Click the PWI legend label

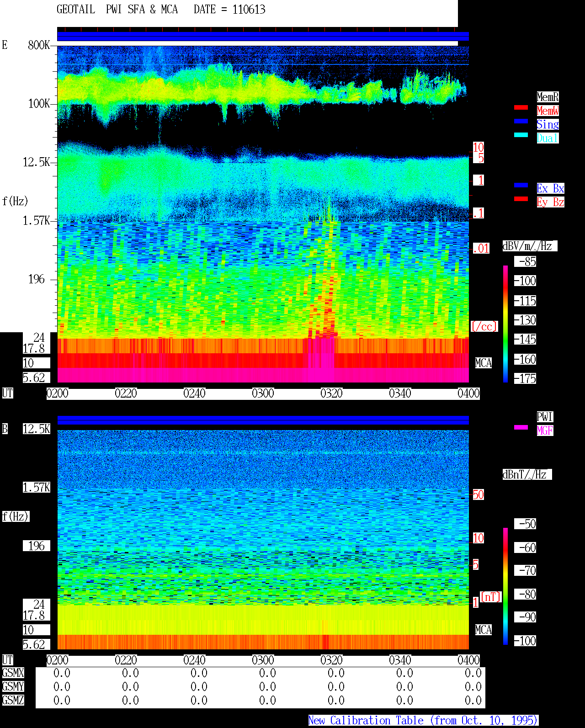click(x=545, y=417)
